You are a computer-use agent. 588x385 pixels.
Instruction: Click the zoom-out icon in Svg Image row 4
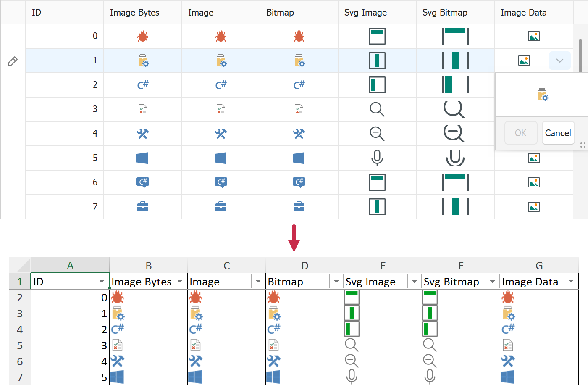coord(377,134)
